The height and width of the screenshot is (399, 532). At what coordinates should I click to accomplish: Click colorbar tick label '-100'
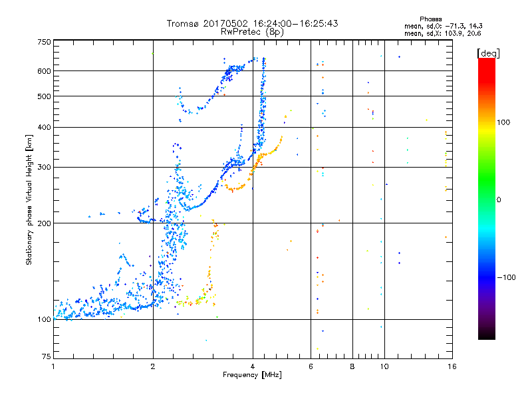pyautogui.click(x=506, y=277)
